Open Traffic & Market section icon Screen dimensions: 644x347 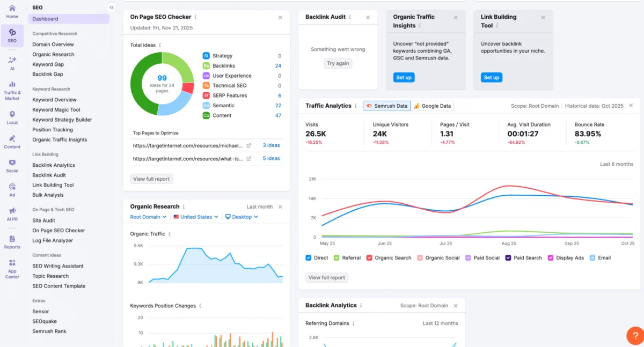pyautogui.click(x=12, y=90)
